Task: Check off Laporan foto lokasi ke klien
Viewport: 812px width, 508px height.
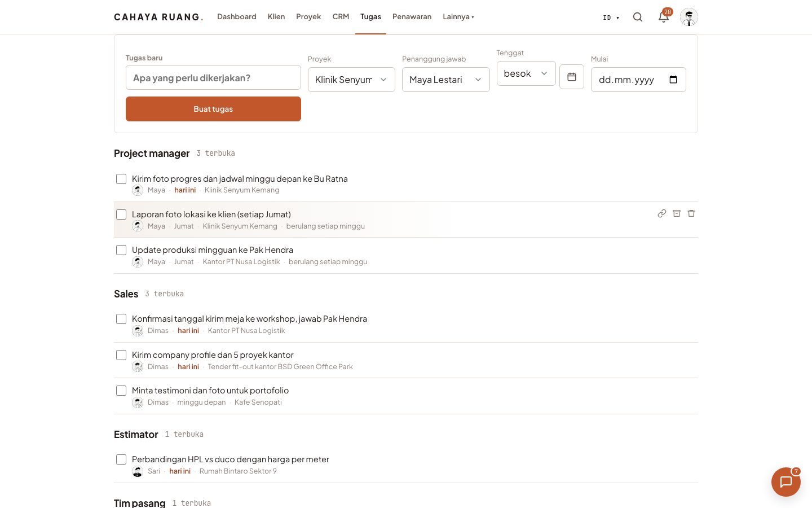Action: [121, 214]
